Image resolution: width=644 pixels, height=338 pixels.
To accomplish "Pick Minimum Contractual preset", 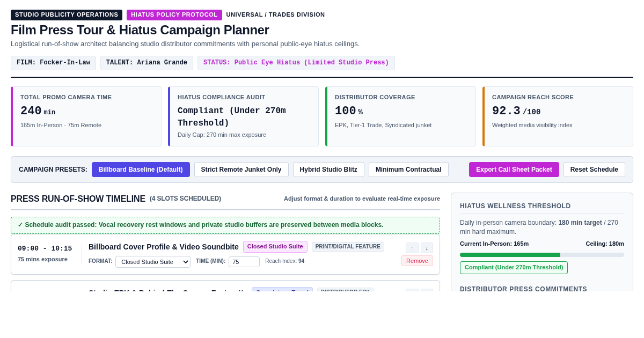I will [408, 170].
